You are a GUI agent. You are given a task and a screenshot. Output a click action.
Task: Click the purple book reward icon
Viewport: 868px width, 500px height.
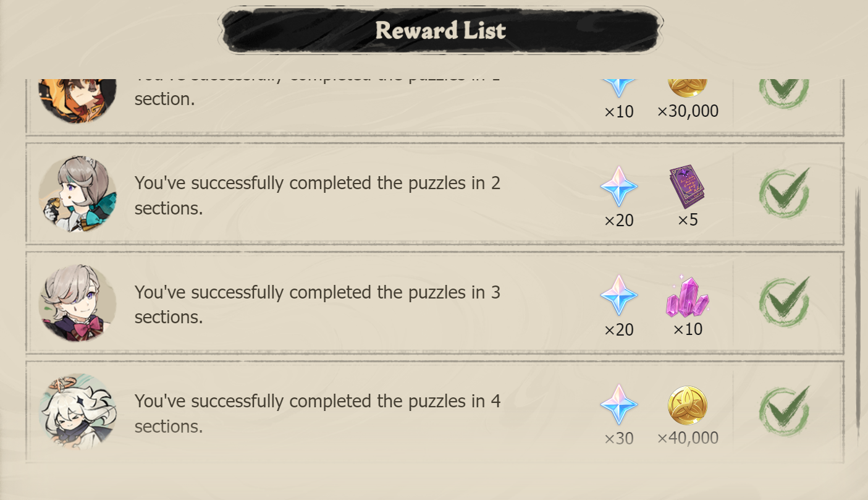(x=687, y=186)
